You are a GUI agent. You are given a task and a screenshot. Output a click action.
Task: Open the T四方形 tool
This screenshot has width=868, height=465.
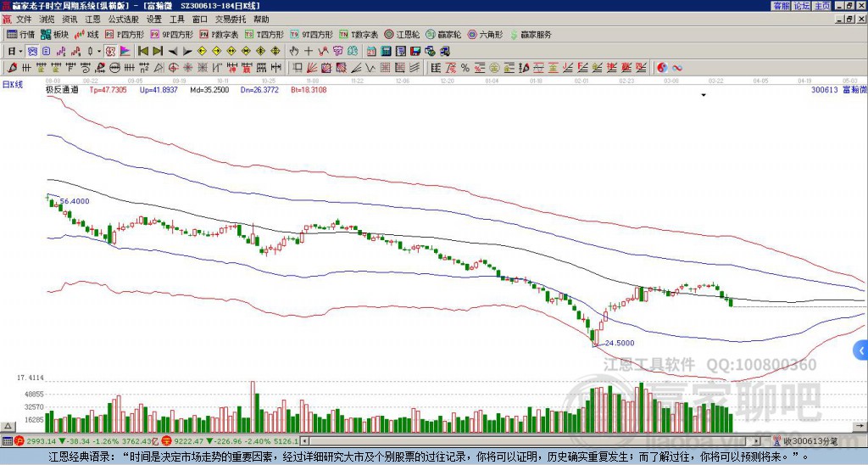[x=264, y=34]
